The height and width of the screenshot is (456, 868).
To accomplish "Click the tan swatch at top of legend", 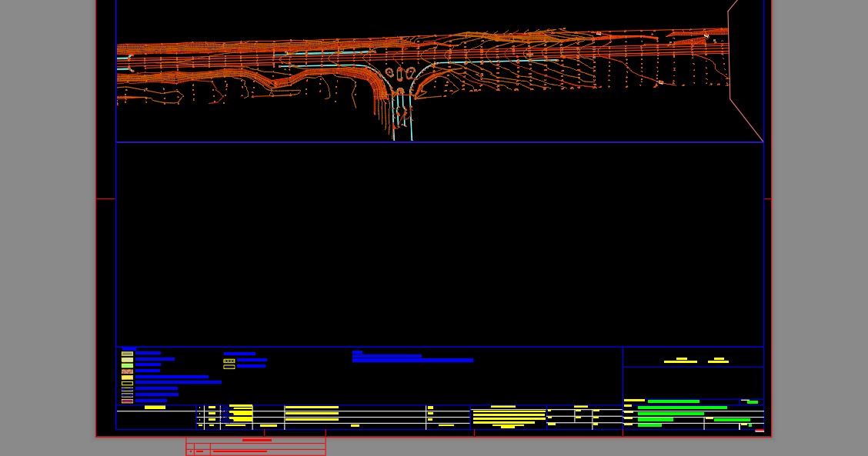I will point(127,353).
